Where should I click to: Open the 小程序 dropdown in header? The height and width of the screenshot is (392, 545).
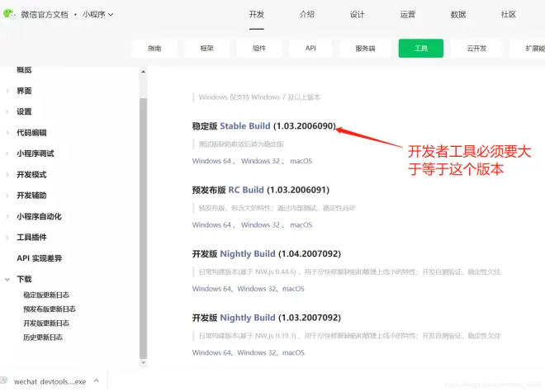tap(97, 14)
